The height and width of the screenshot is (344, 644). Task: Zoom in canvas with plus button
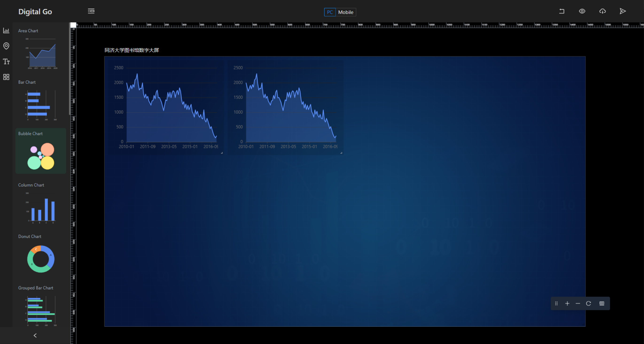(x=567, y=304)
